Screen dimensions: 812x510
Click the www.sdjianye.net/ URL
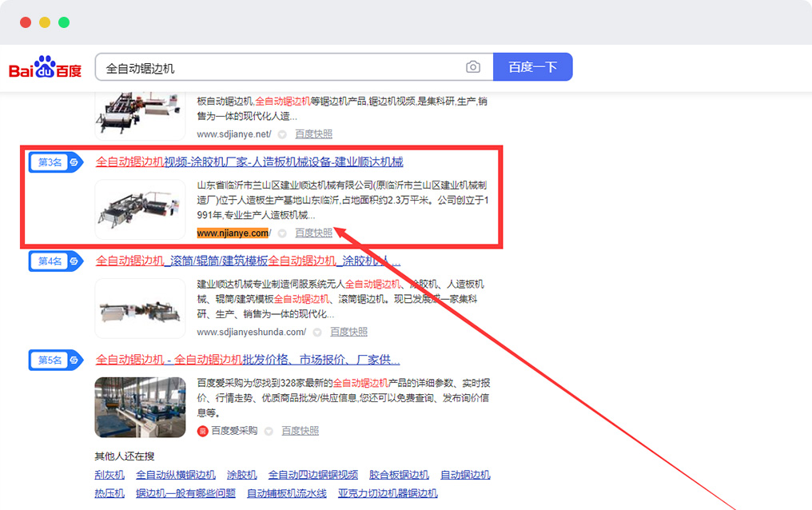coord(234,134)
